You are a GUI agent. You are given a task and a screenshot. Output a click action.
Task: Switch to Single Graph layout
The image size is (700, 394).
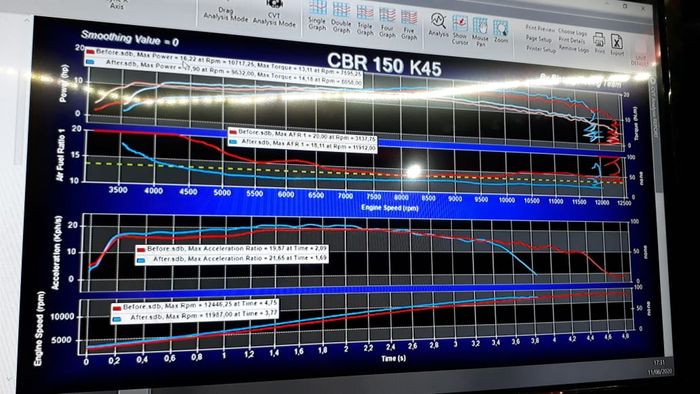pyautogui.click(x=317, y=16)
